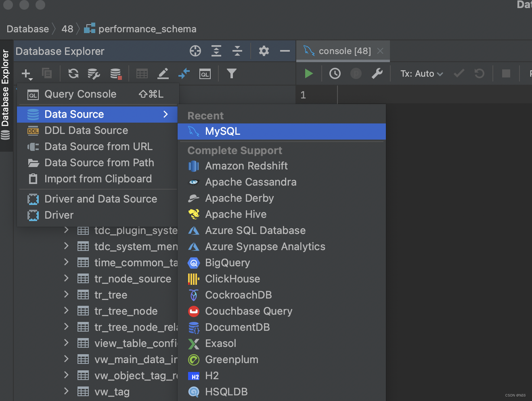Click the Rollback arrow icon
Screen dimensions: 532x401
(x=480, y=73)
